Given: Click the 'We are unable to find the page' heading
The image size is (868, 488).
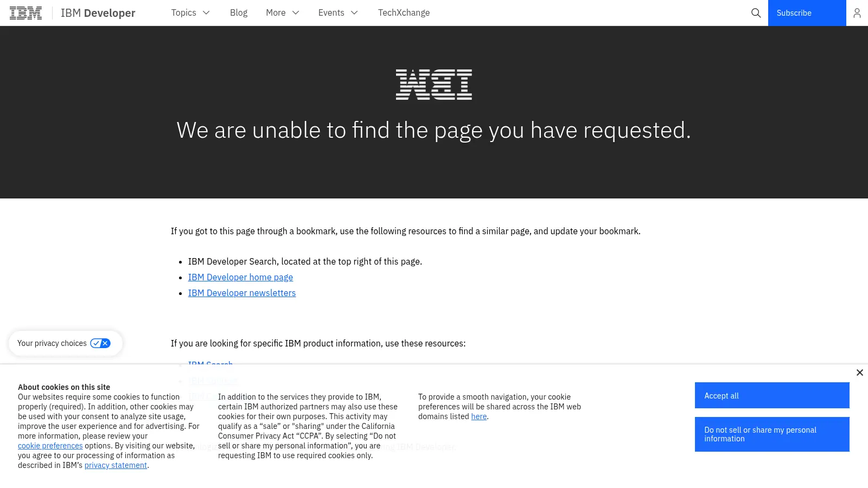Looking at the screenshot, I should [434, 130].
